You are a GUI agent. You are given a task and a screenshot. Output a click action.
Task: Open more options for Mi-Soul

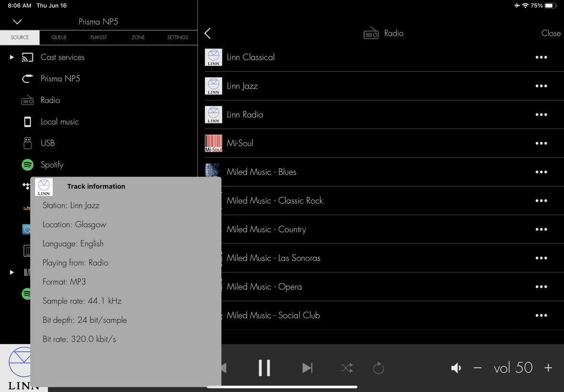541,143
